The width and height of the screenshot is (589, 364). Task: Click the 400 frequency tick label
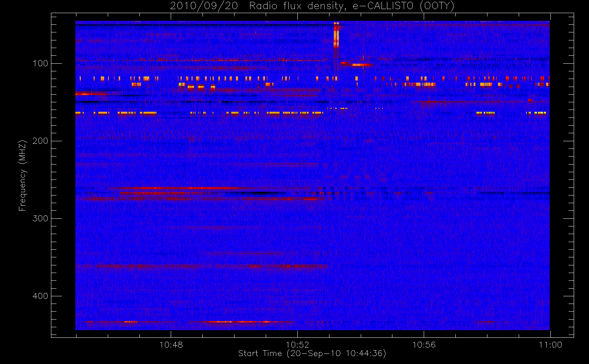point(40,296)
